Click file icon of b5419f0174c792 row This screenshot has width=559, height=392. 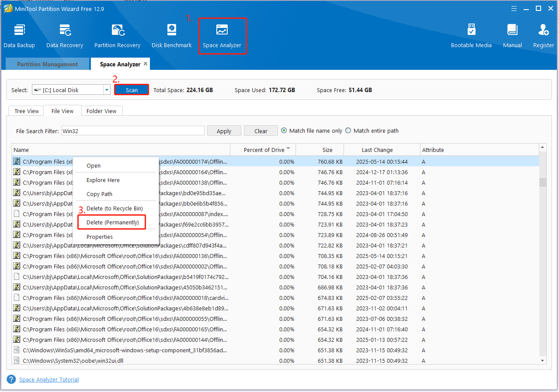click(17, 277)
